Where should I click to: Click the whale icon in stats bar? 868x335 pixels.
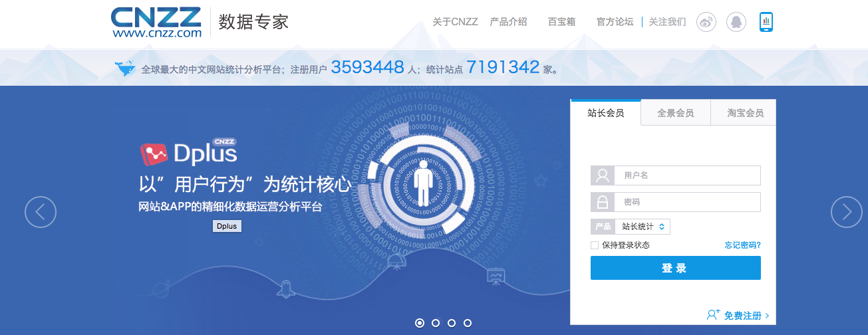[x=125, y=68]
